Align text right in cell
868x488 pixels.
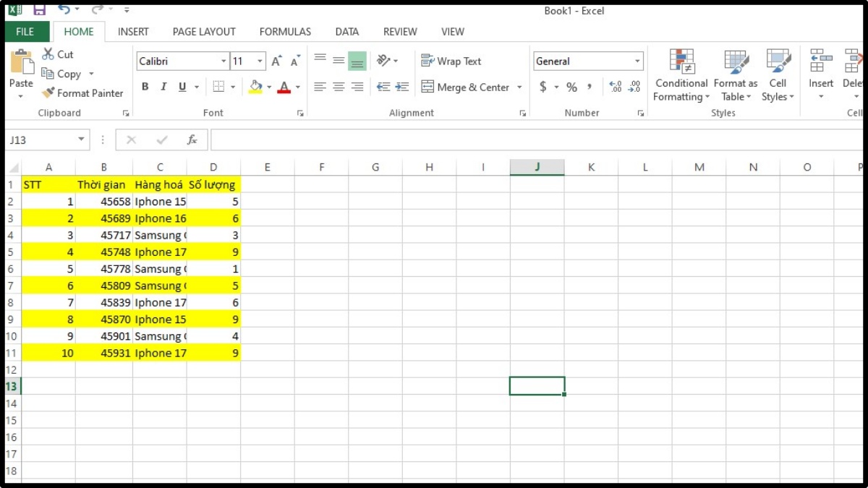click(x=357, y=87)
